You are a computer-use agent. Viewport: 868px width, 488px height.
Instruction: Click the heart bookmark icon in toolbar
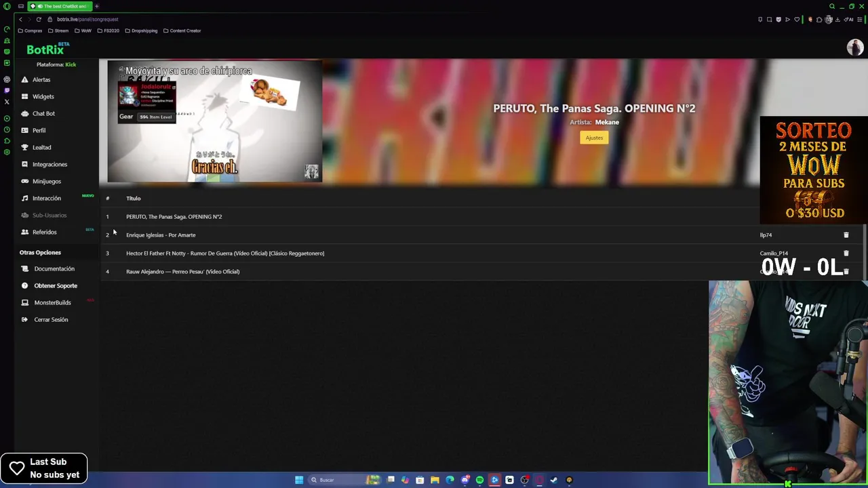(x=797, y=19)
